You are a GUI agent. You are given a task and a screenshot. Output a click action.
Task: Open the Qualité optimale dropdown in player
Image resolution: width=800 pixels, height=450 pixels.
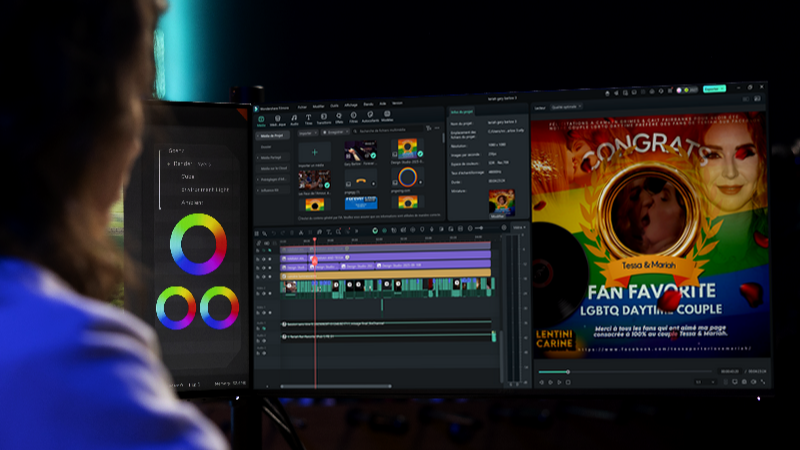[566, 107]
